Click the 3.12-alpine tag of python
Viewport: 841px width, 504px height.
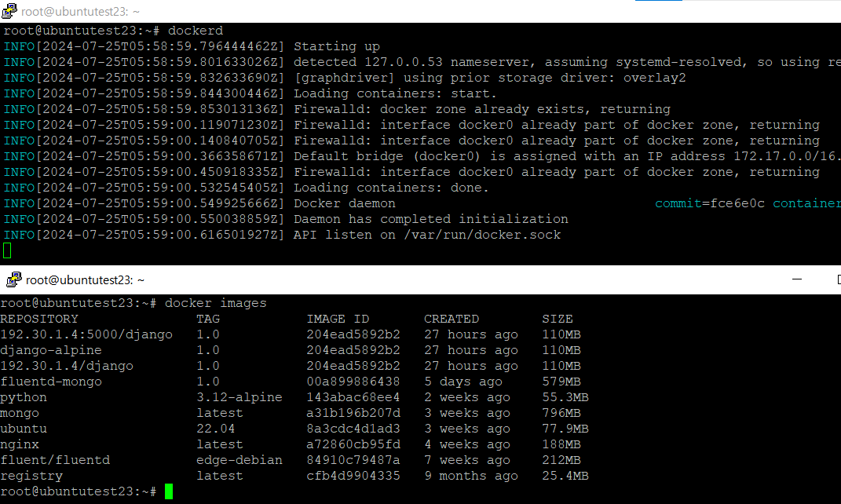click(x=240, y=397)
